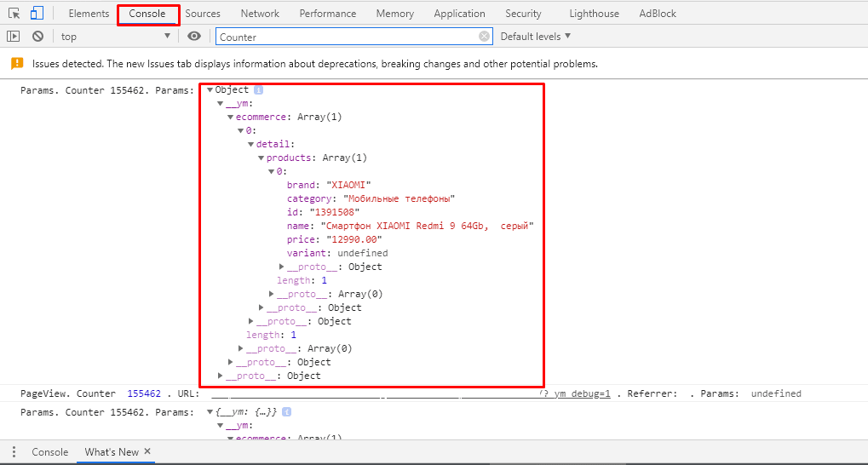Open the AdBlock tab
868x465 pixels.
click(658, 14)
